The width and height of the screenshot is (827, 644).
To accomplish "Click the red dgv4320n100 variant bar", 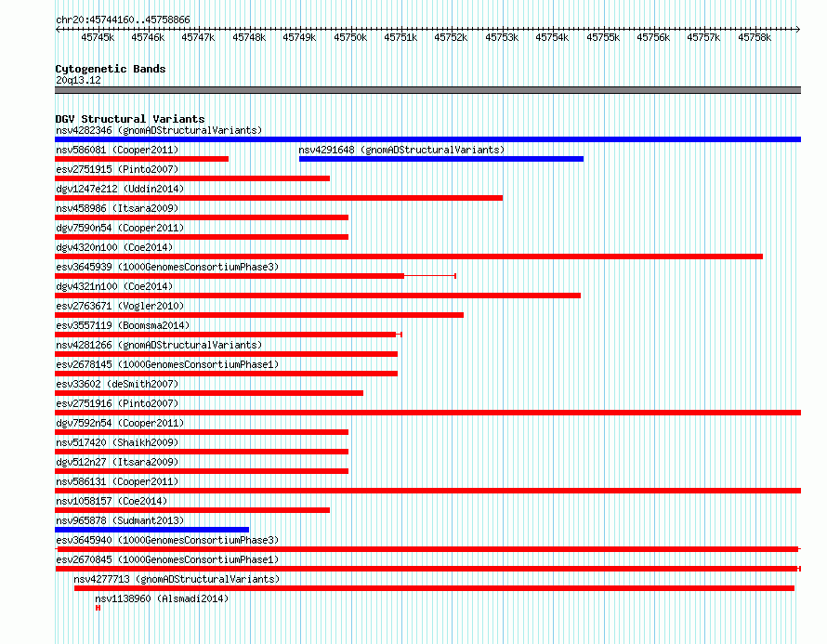I will (x=409, y=256).
